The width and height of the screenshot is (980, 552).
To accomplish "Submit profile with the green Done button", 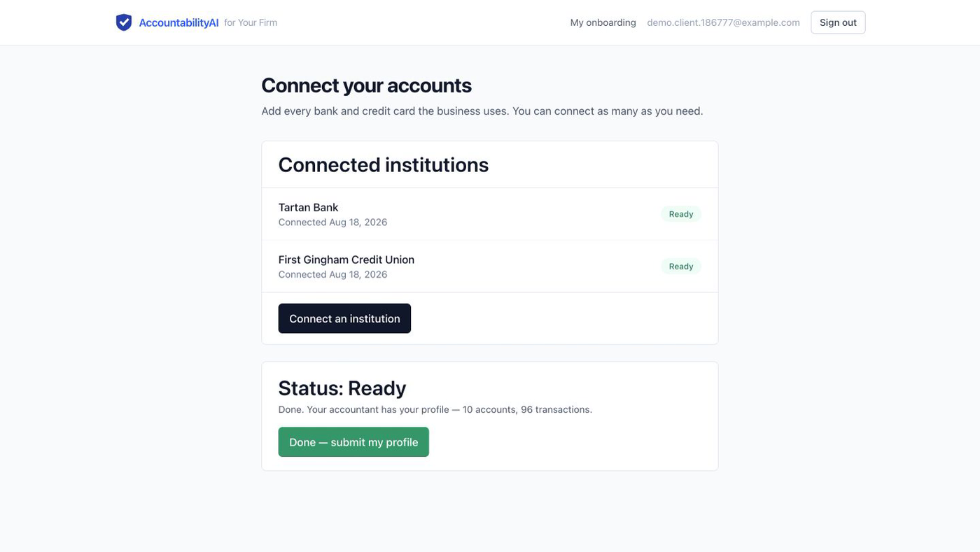I will pos(353,442).
